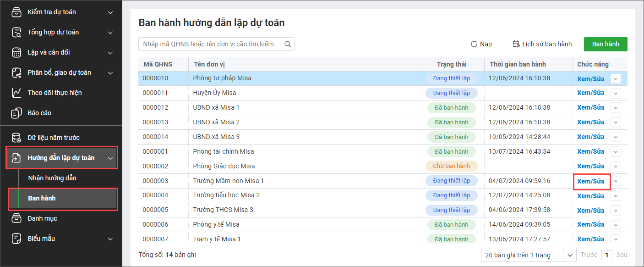Image resolution: width=644 pixels, height=267 pixels.
Task: Focus the QHNS code search input field
Action: (211, 44)
